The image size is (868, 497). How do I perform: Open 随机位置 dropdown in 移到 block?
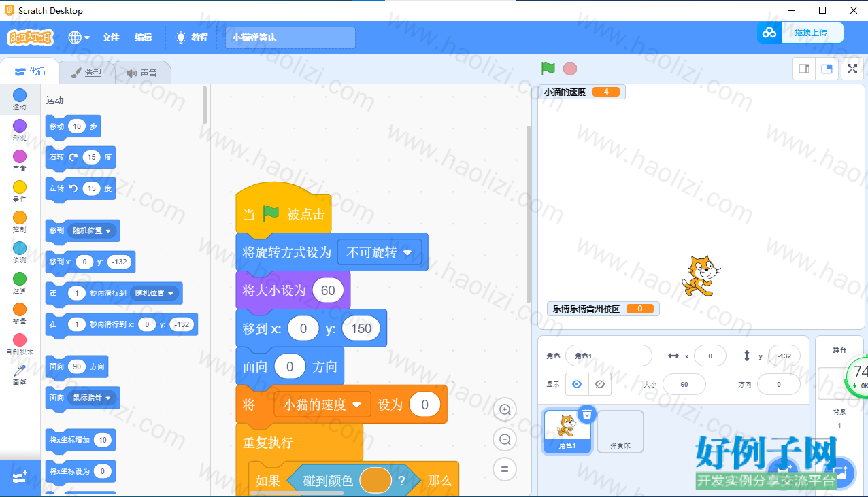pyautogui.click(x=92, y=230)
